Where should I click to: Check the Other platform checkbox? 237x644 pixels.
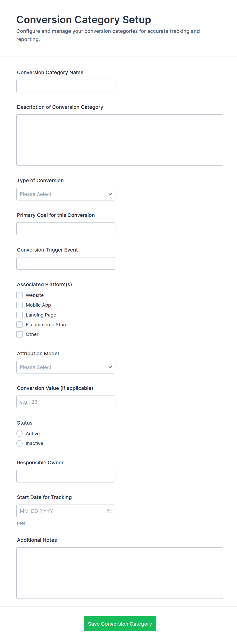point(20,334)
